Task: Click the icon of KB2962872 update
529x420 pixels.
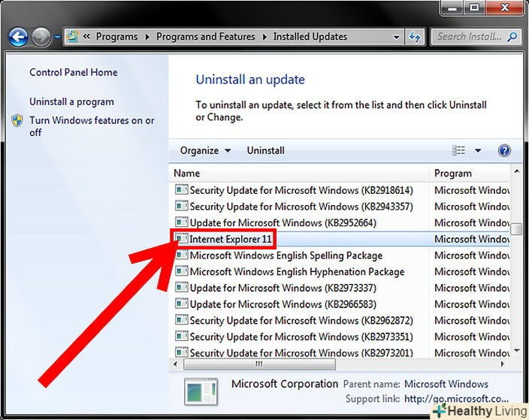Action: 182,320
